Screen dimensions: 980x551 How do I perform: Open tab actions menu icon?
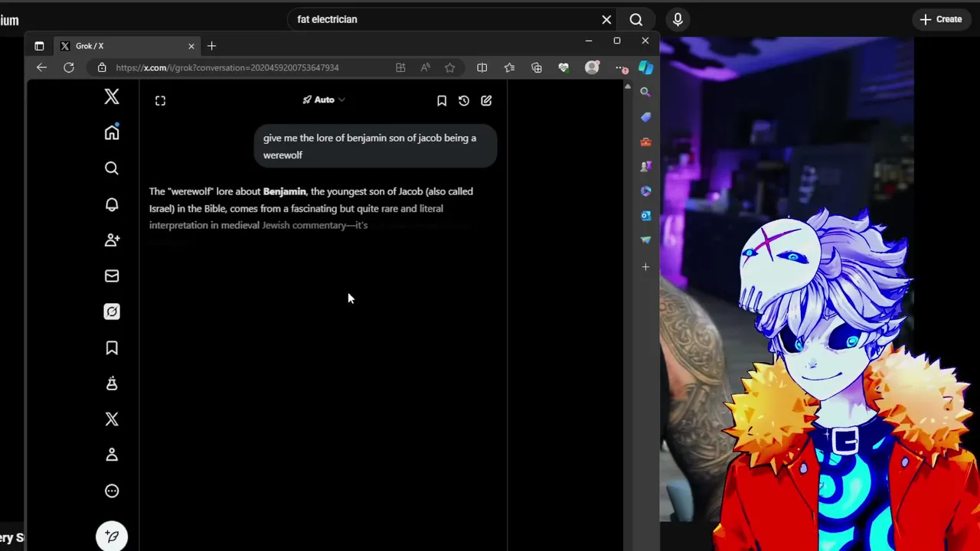pos(39,46)
